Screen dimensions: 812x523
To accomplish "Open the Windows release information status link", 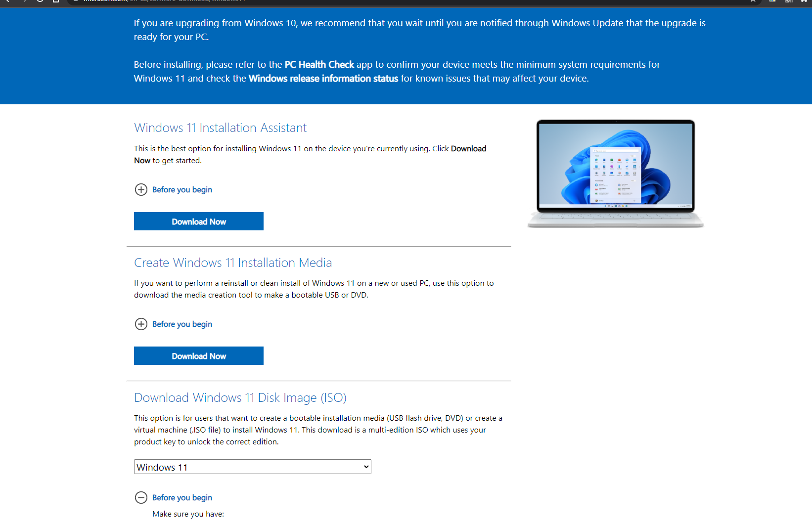I will 323,79.
